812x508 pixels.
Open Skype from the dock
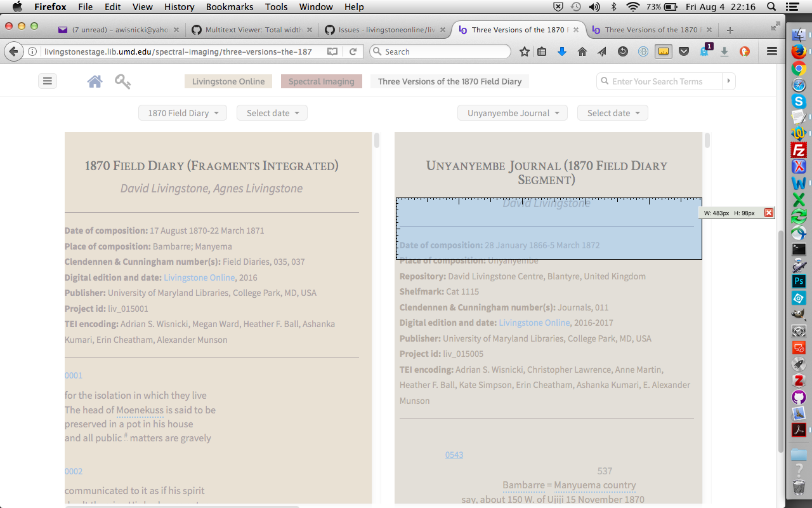(799, 101)
